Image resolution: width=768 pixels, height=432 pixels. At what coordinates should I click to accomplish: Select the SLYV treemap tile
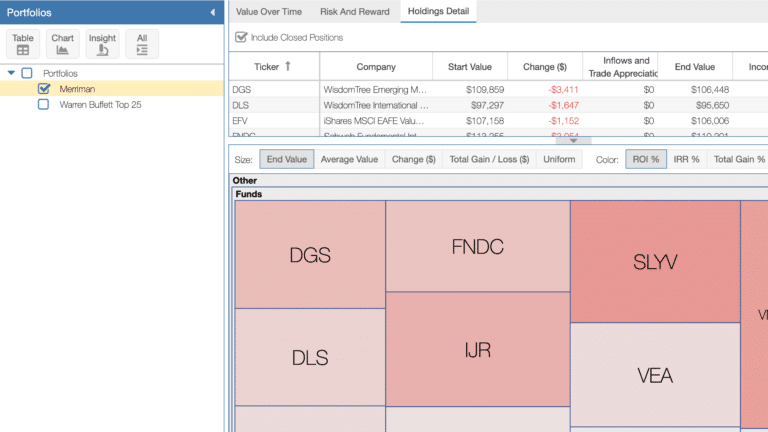tap(655, 262)
